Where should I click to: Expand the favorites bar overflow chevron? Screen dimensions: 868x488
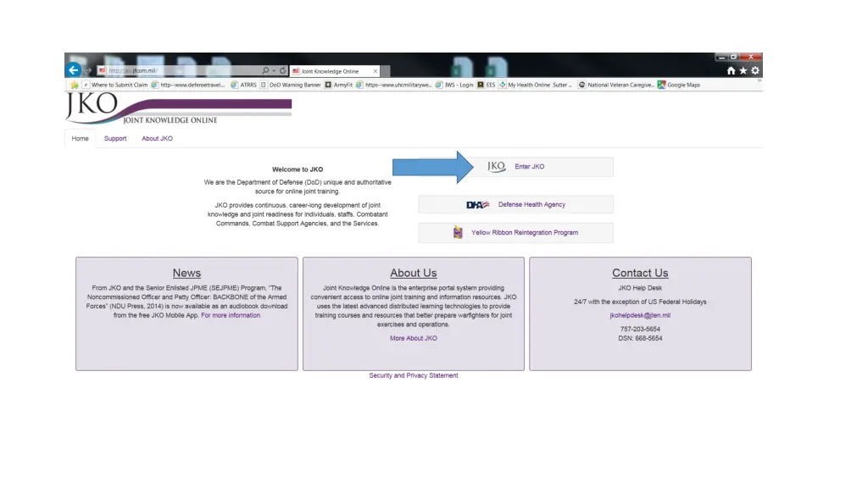(759, 82)
